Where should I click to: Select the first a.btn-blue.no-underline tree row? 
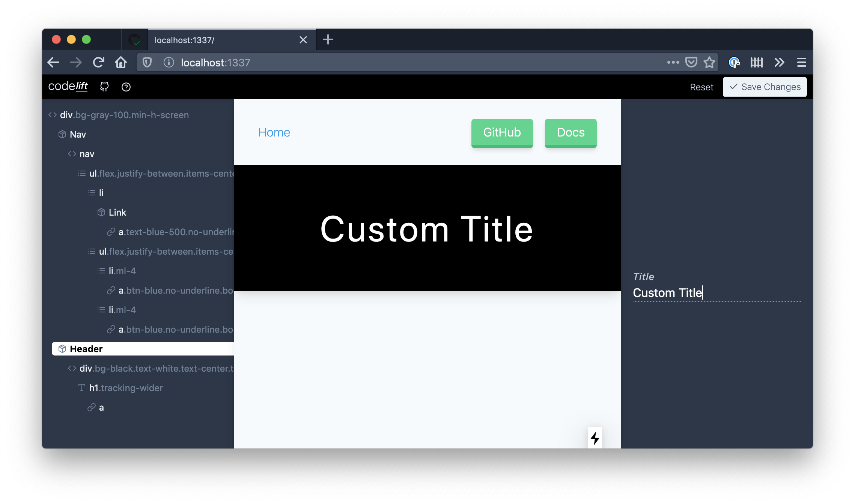point(170,290)
